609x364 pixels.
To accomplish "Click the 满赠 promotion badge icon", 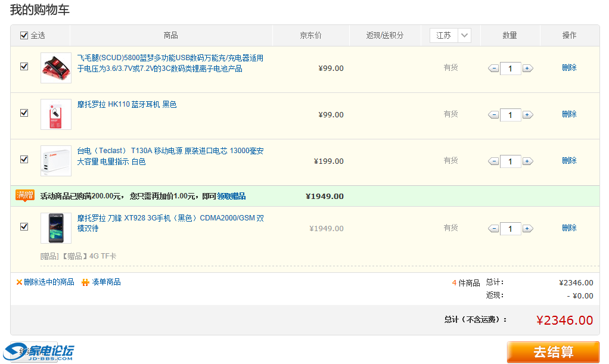I will (25, 195).
